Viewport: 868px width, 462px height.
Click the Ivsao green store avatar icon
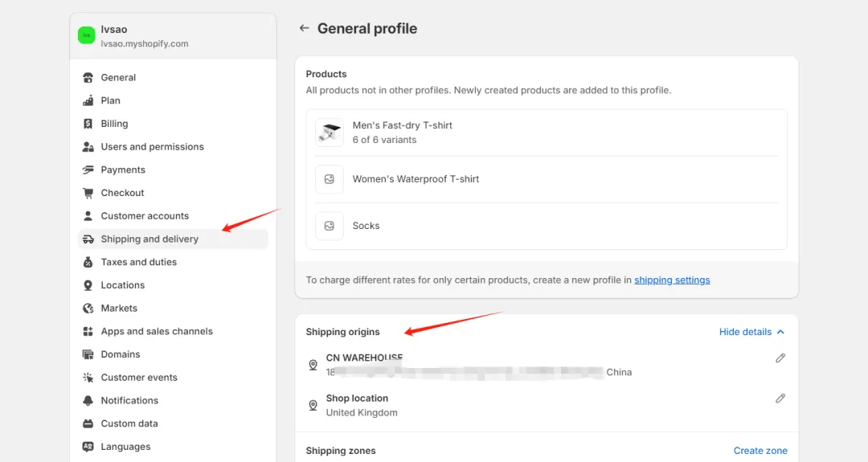86,35
